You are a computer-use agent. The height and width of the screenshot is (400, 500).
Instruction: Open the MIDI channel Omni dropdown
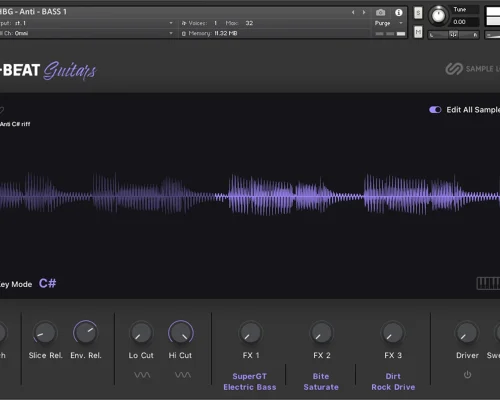pyautogui.click(x=171, y=33)
